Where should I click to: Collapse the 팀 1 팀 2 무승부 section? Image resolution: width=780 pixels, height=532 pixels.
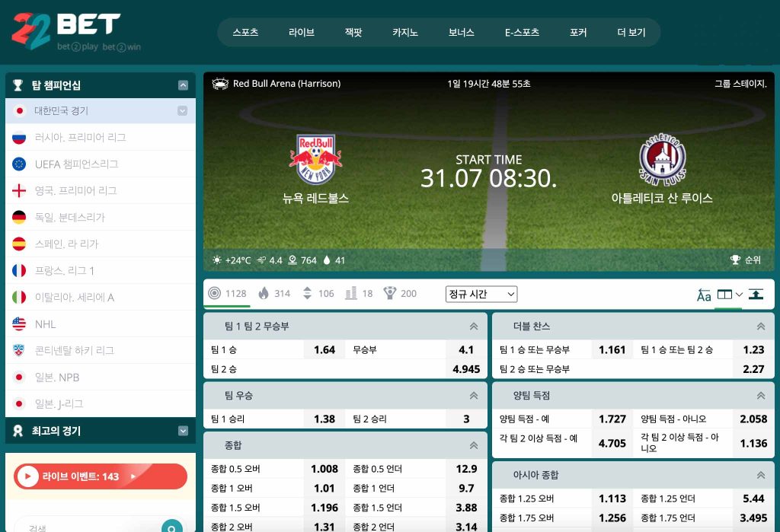point(474,327)
